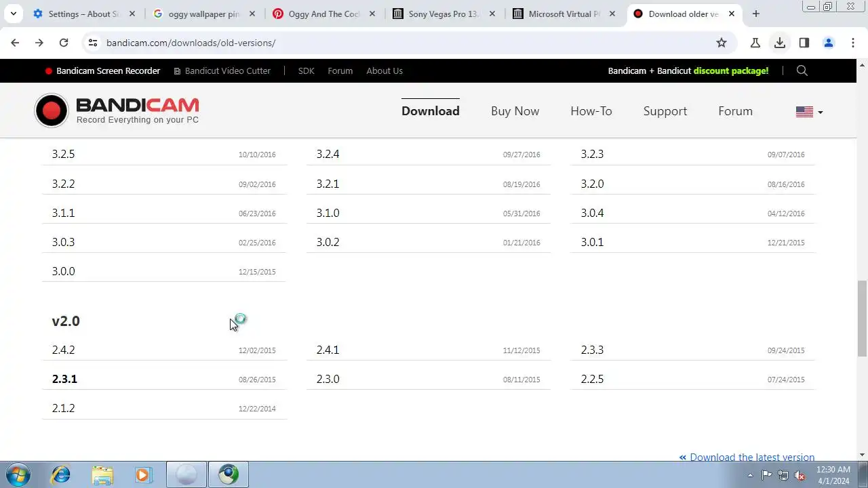Image resolution: width=868 pixels, height=488 pixels.
Task: Click the Bandicam logo
Action: point(117,111)
